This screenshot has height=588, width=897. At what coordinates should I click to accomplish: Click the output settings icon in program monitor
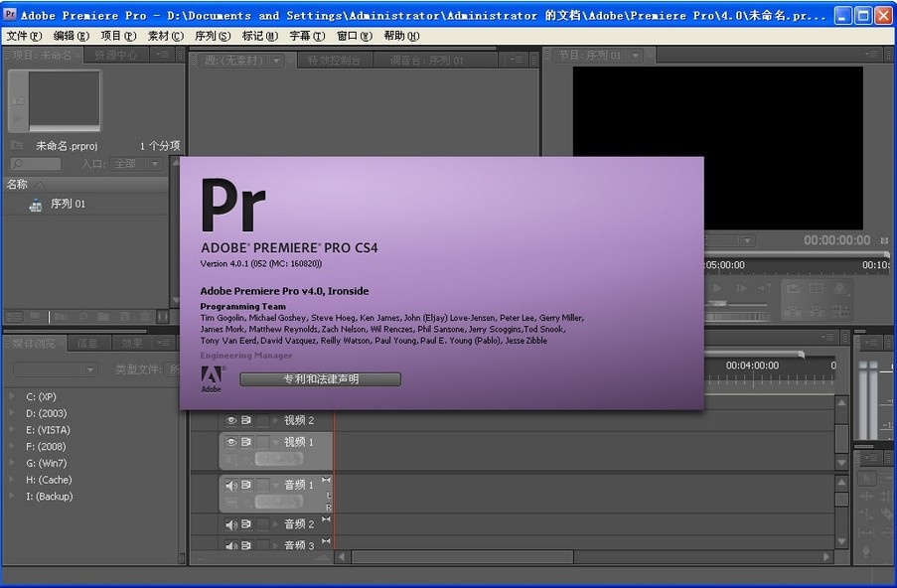point(840,288)
